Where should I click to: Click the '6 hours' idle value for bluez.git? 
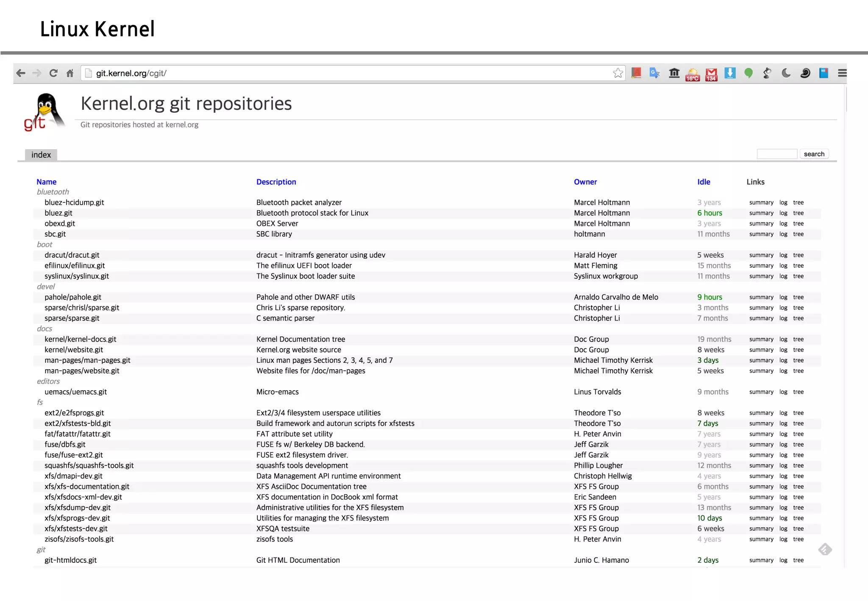709,213
